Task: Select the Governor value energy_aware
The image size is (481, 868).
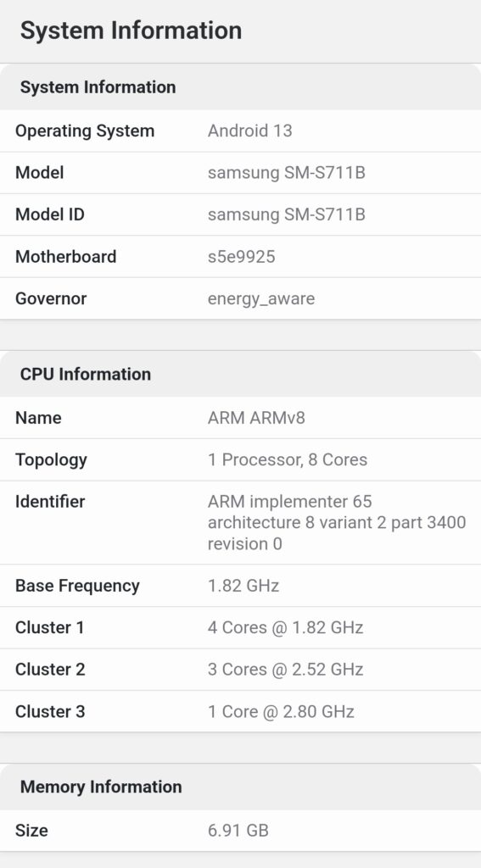Action: pos(261,299)
